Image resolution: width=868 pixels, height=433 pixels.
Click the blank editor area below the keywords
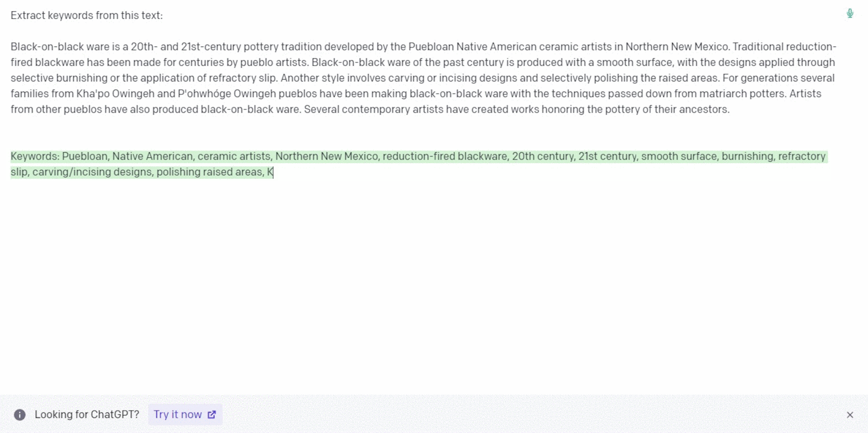coord(424,275)
